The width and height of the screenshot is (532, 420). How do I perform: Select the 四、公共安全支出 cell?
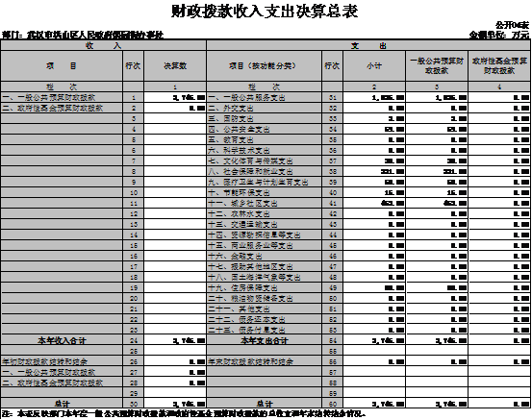tap(264, 129)
